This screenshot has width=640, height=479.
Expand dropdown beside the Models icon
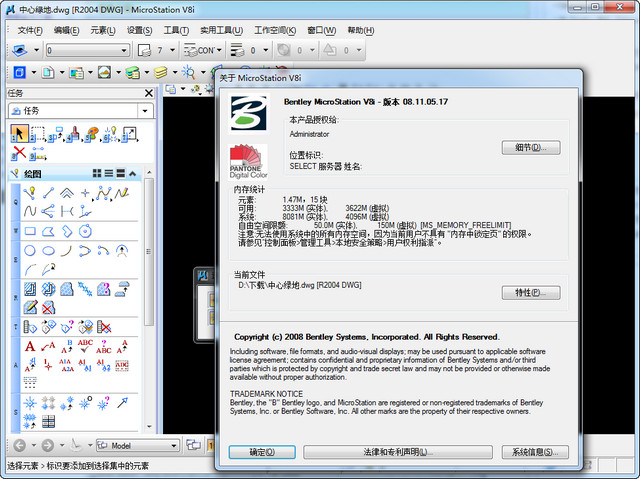[x=34, y=73]
